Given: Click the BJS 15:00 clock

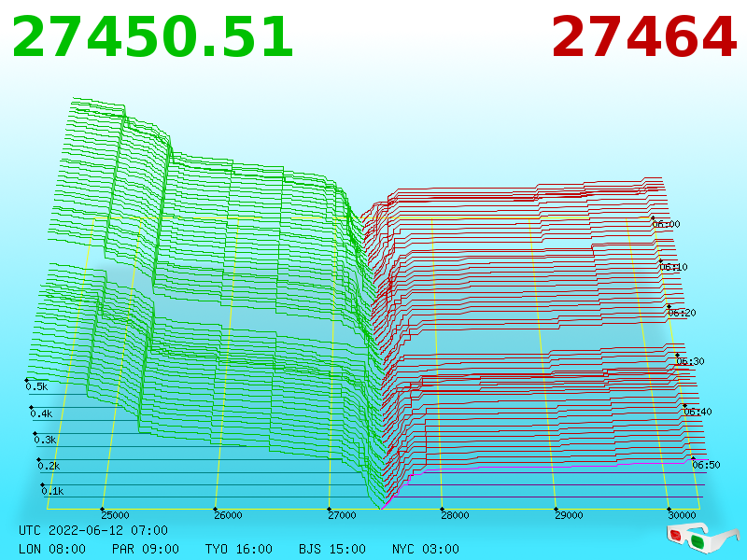Looking at the screenshot, I should [332, 549].
